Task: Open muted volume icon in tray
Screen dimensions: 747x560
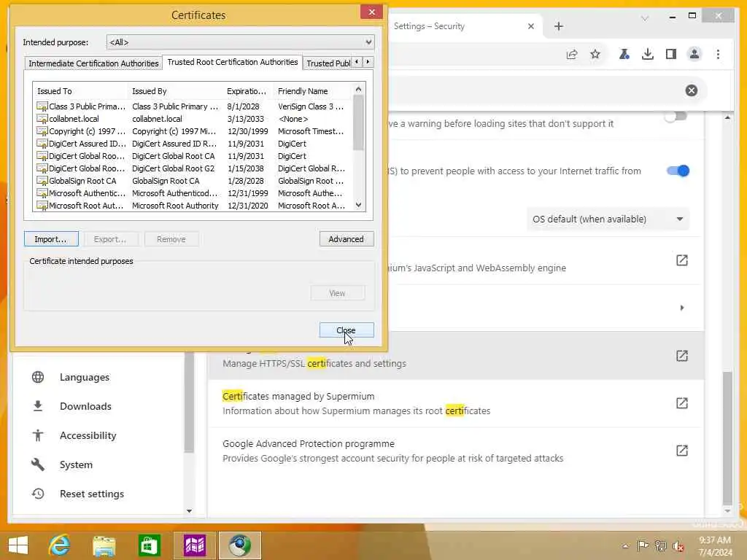Action: point(678,545)
